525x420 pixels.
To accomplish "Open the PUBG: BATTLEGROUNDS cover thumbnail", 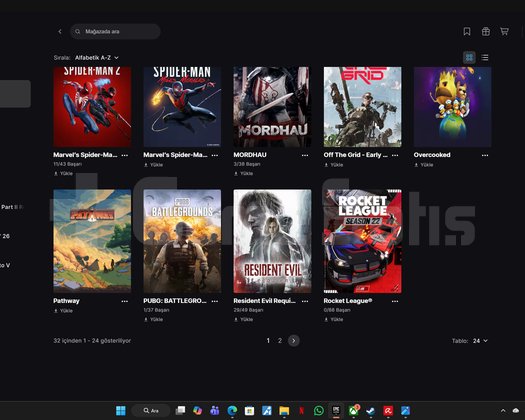I will (x=182, y=241).
